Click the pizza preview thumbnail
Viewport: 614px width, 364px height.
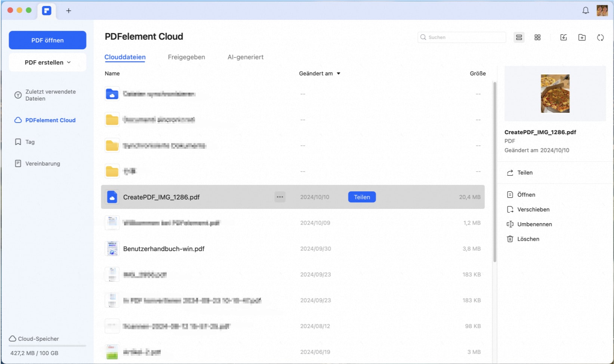coord(555,93)
